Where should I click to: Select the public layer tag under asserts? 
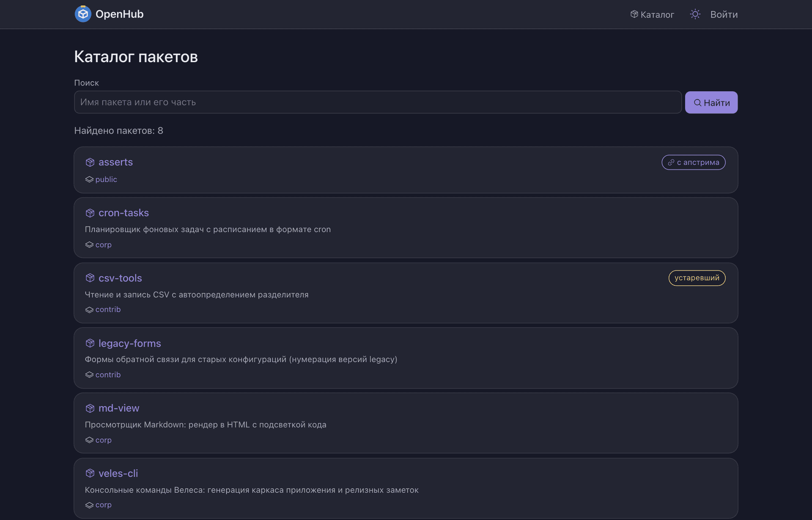coord(106,179)
